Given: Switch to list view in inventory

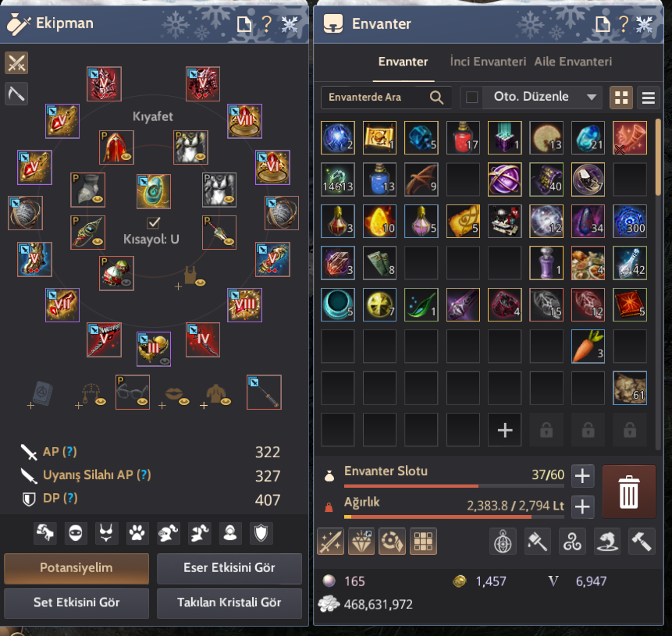Looking at the screenshot, I should tap(648, 98).
